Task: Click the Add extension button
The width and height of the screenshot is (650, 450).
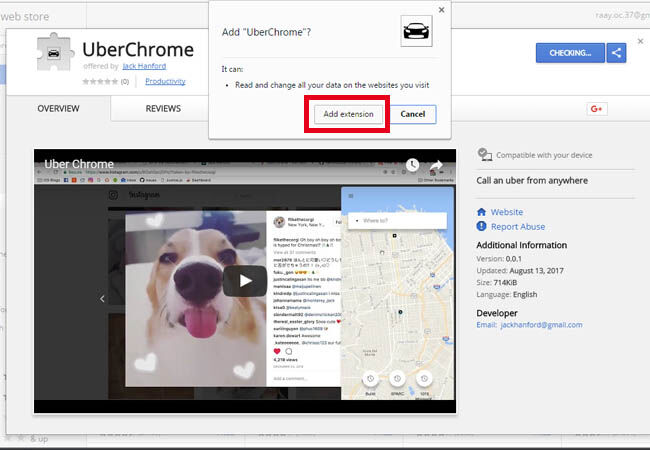Action: click(348, 114)
